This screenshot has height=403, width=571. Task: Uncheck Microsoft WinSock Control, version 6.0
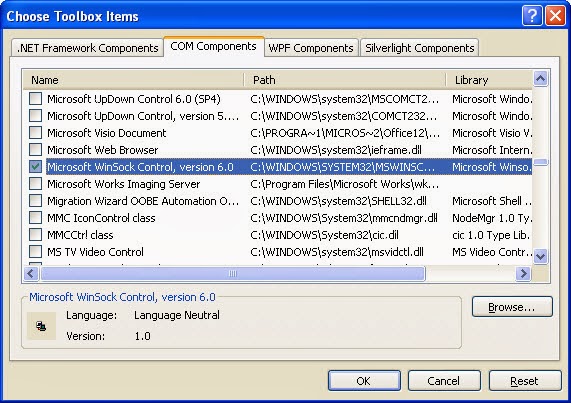pyautogui.click(x=35, y=167)
